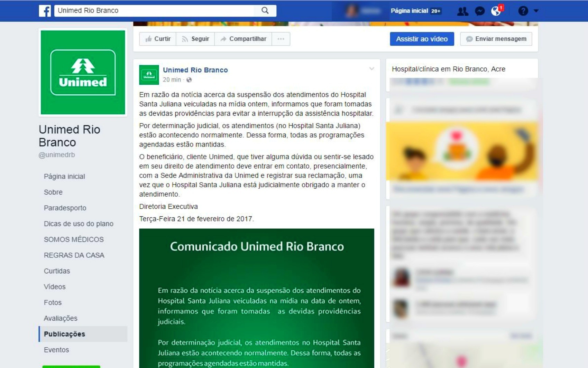The height and width of the screenshot is (368, 588).
Task: Click the help question mark icon
Action: click(x=523, y=11)
